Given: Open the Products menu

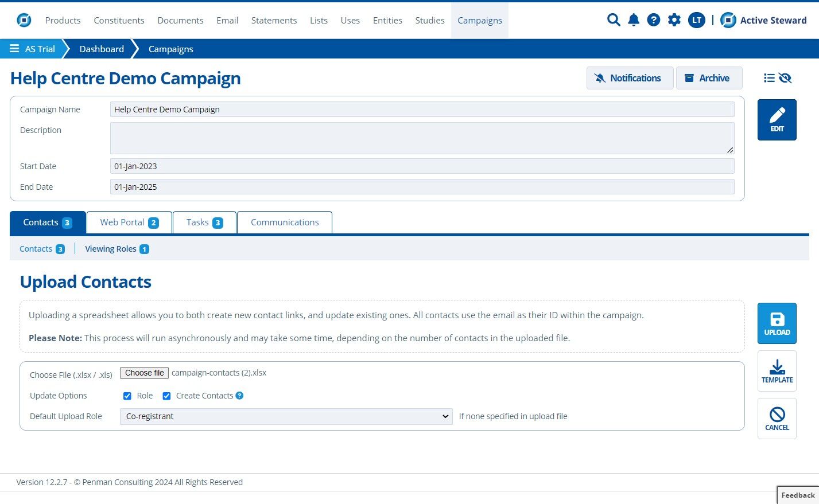Looking at the screenshot, I should pyautogui.click(x=63, y=20).
